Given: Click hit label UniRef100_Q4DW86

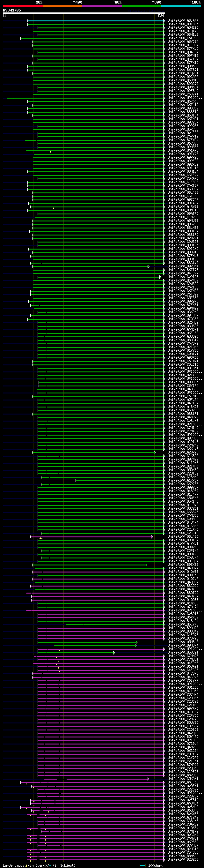Looking at the screenshot, I should point(183,572).
